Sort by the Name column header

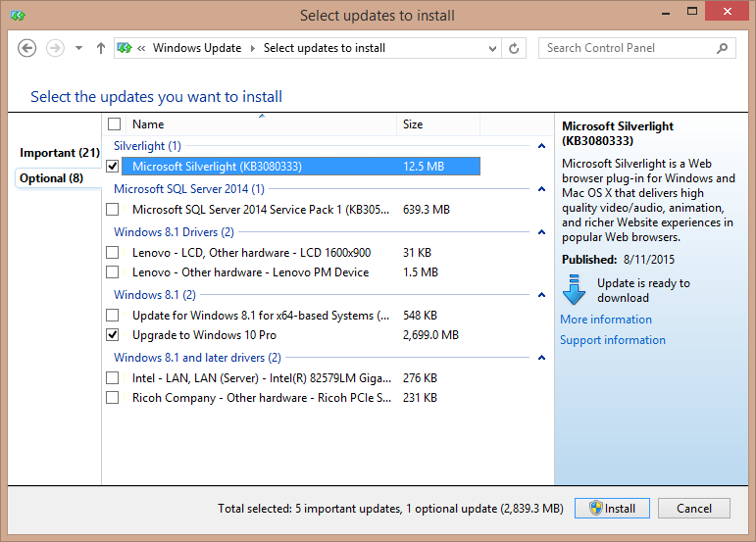click(262, 124)
